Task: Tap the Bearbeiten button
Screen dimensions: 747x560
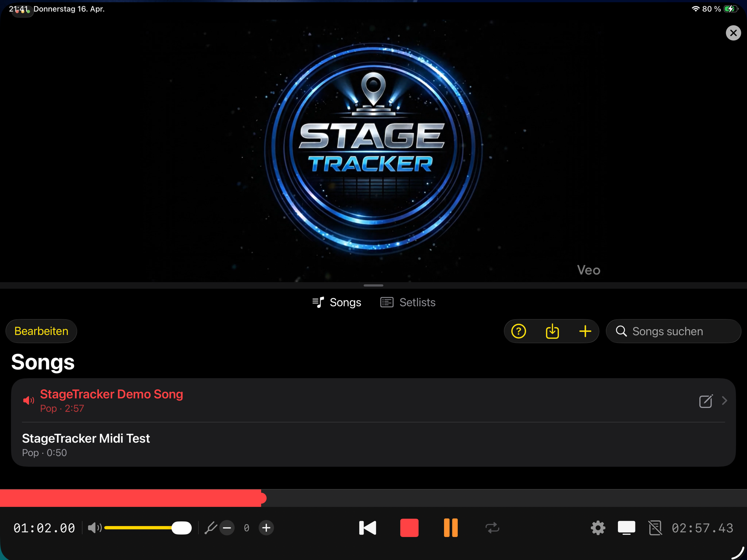Action: pyautogui.click(x=41, y=331)
